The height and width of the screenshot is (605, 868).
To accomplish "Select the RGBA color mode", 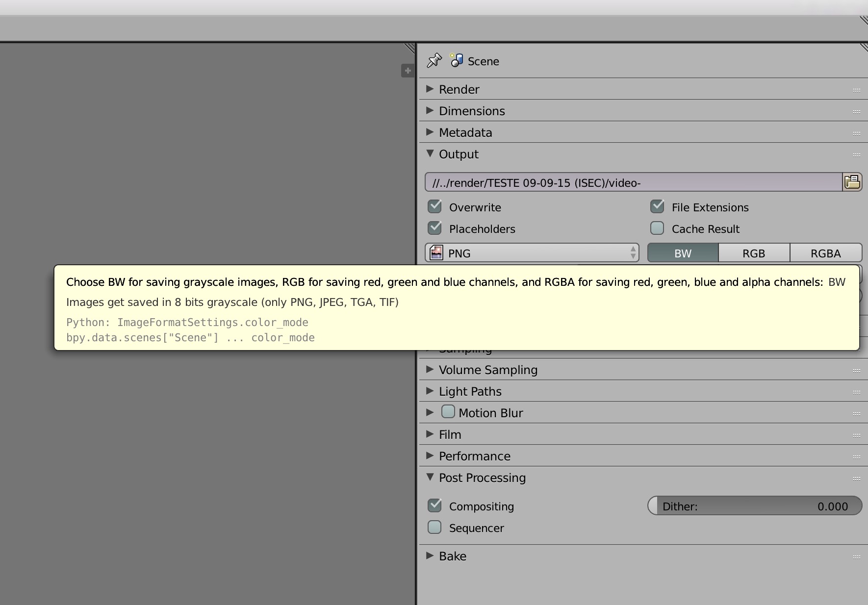I will [x=826, y=253].
